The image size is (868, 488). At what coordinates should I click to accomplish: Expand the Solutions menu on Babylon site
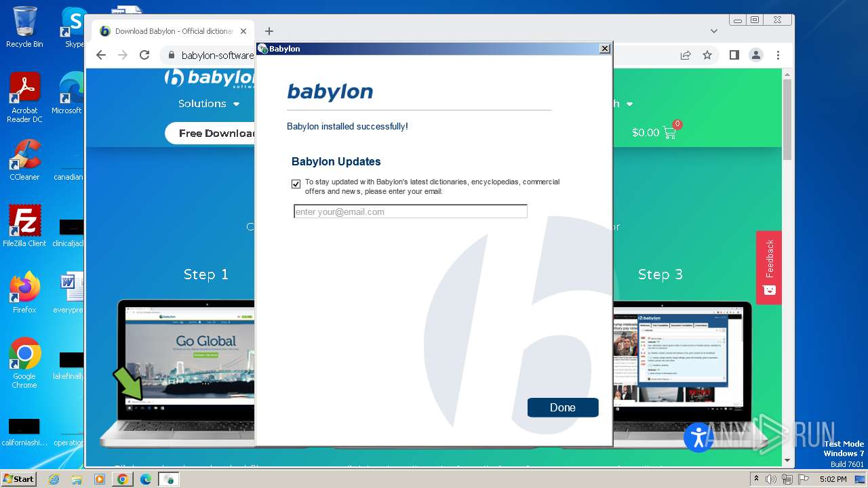(x=209, y=104)
